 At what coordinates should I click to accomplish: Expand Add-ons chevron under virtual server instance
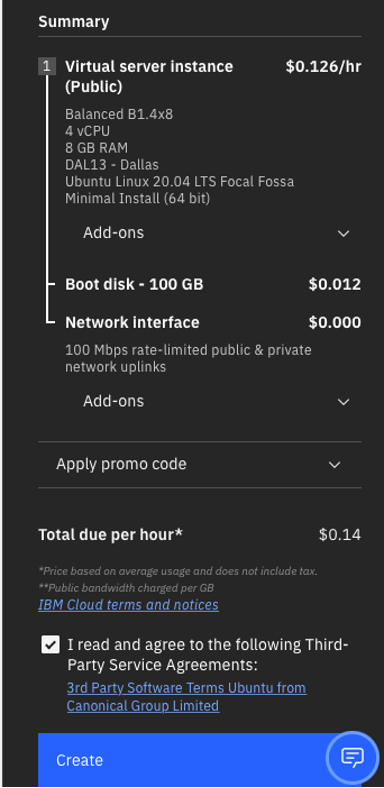click(x=344, y=233)
